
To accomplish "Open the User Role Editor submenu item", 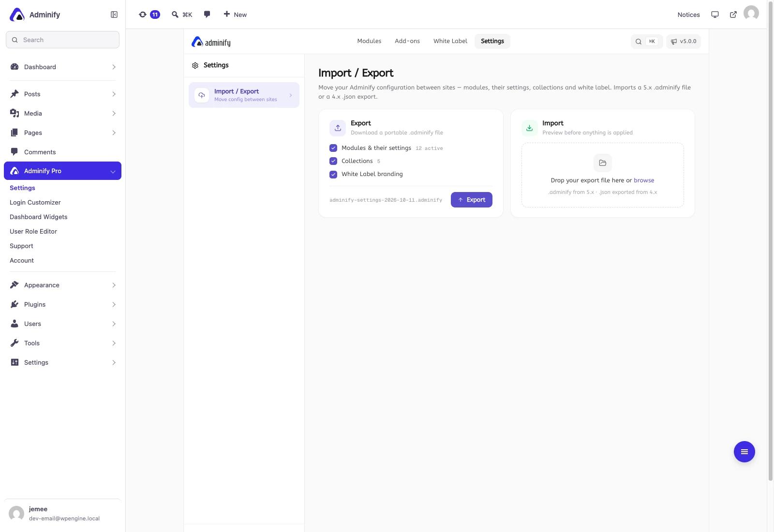I will [33, 231].
